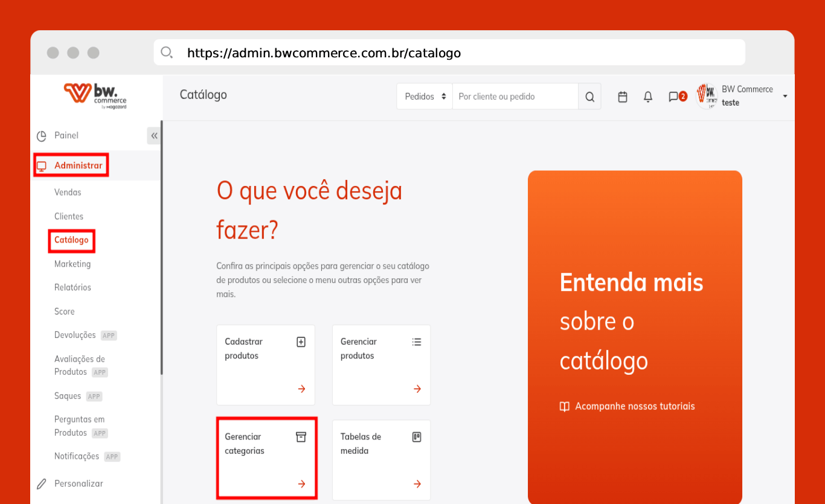This screenshot has height=504, width=825.
Task: Click the browser address bar URL
Action: pyautogui.click(x=324, y=53)
